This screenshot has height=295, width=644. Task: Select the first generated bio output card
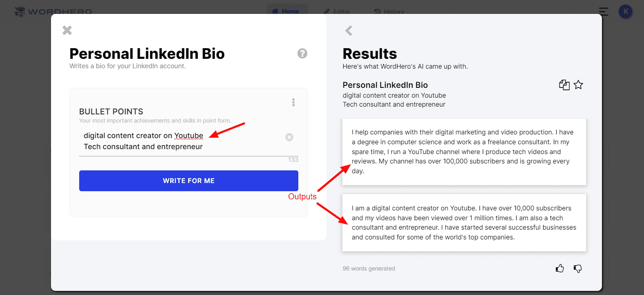pyautogui.click(x=464, y=152)
